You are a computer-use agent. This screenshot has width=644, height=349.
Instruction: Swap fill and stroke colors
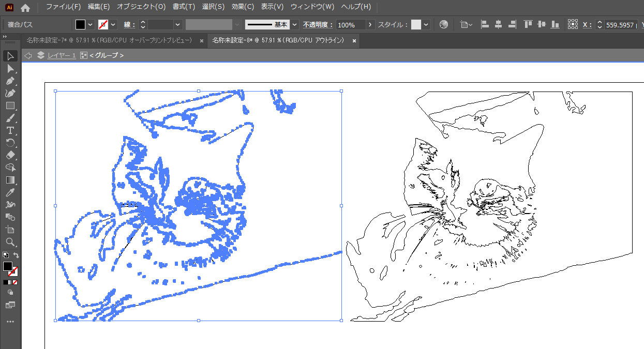click(x=17, y=255)
